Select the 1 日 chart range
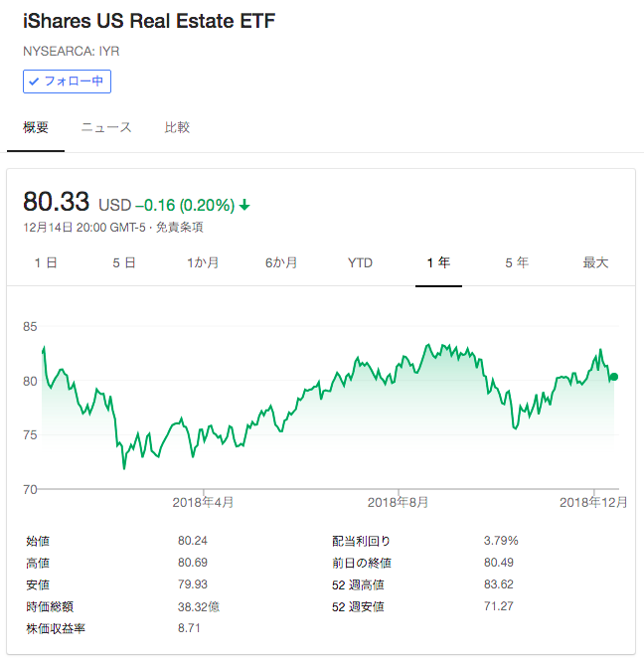Viewport: 644px width, 664px height. point(46,263)
